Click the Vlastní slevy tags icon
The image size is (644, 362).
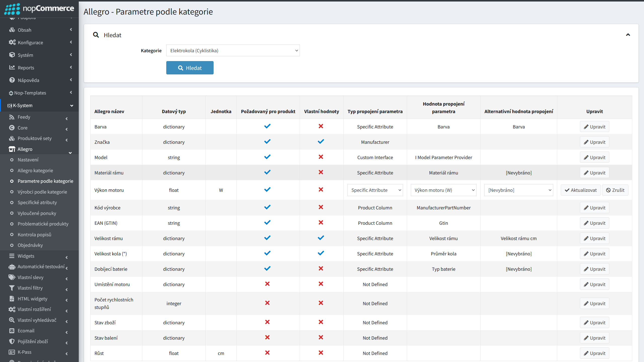point(12,277)
